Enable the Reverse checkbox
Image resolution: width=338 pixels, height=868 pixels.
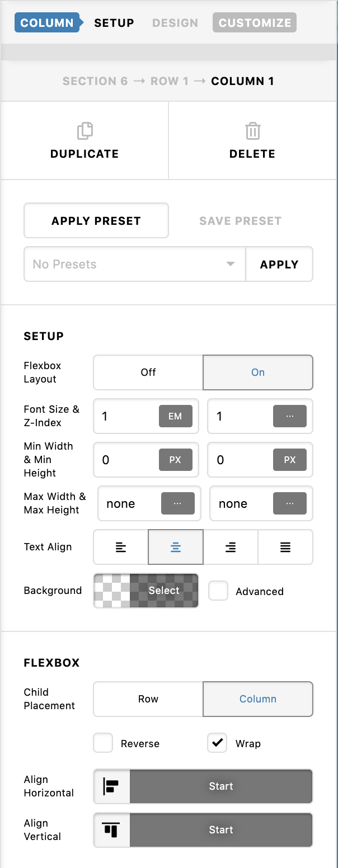click(x=103, y=743)
